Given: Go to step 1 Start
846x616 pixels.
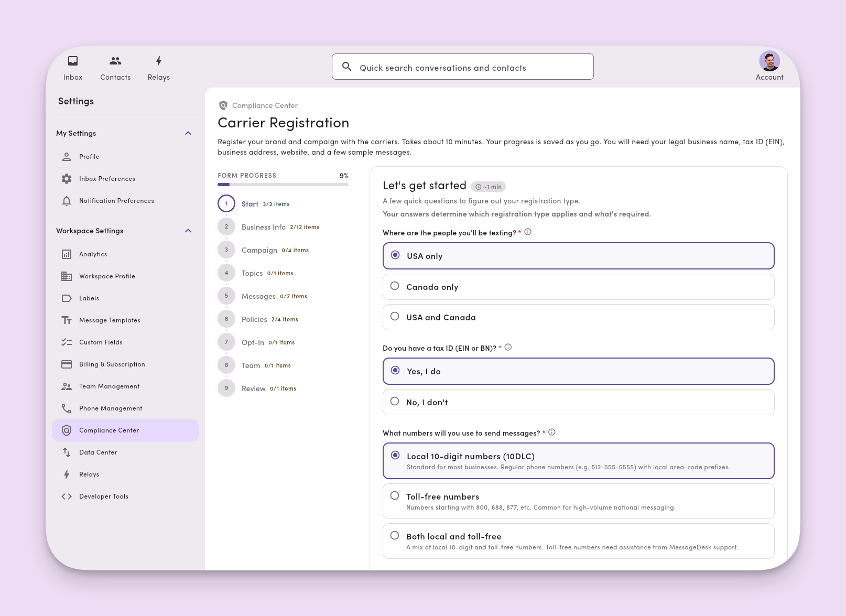Looking at the screenshot, I should click(x=254, y=204).
